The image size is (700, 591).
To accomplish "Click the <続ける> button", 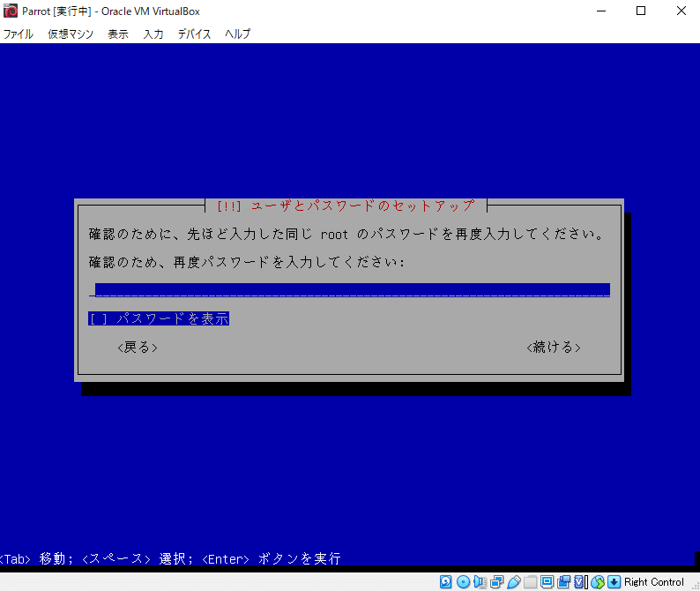I will [x=554, y=347].
